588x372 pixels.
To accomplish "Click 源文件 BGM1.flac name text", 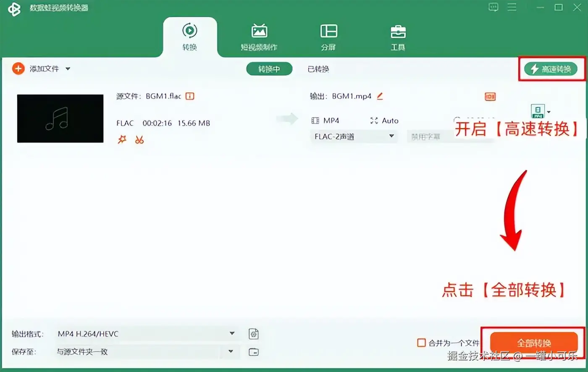I will click(x=149, y=96).
